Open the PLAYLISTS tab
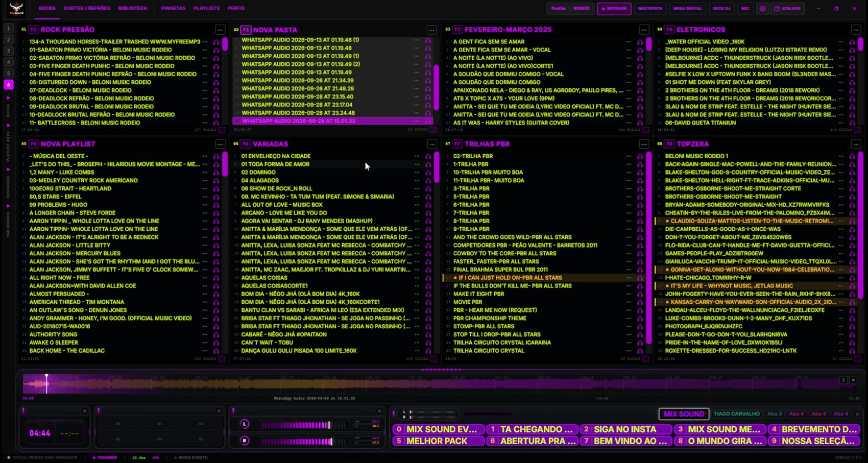Screen dimensions: 868x463 [206, 8]
